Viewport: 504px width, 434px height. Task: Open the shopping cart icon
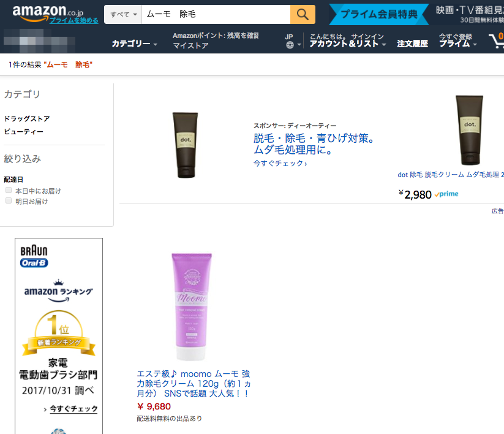tap(496, 41)
